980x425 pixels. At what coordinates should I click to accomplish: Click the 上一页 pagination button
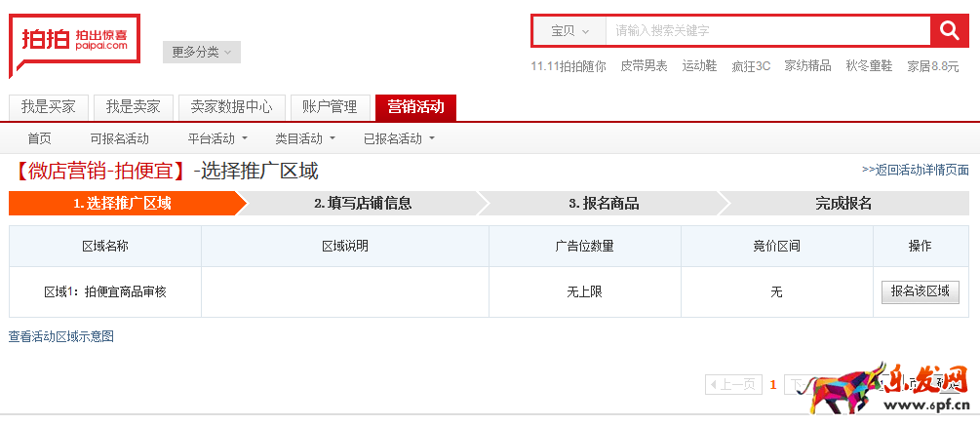pyautogui.click(x=733, y=385)
